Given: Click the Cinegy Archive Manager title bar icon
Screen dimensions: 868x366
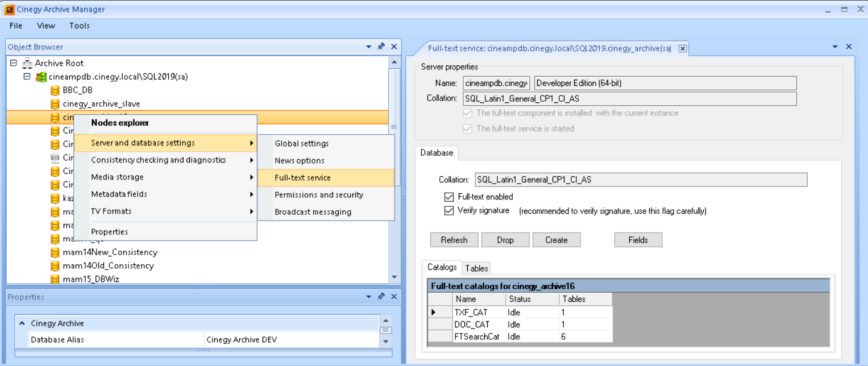Looking at the screenshot, I should pos(10,9).
